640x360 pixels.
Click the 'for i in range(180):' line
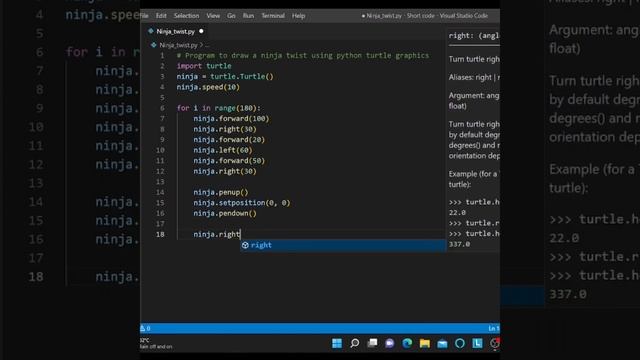click(x=218, y=108)
